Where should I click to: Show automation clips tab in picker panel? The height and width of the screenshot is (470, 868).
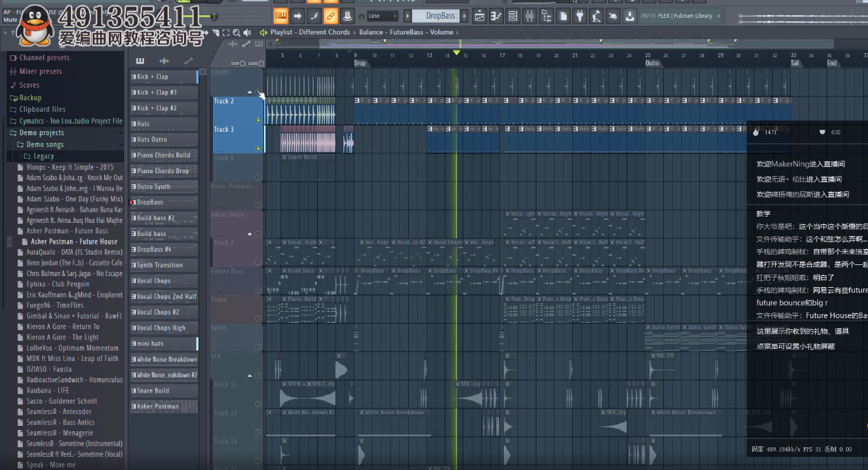coord(188,61)
